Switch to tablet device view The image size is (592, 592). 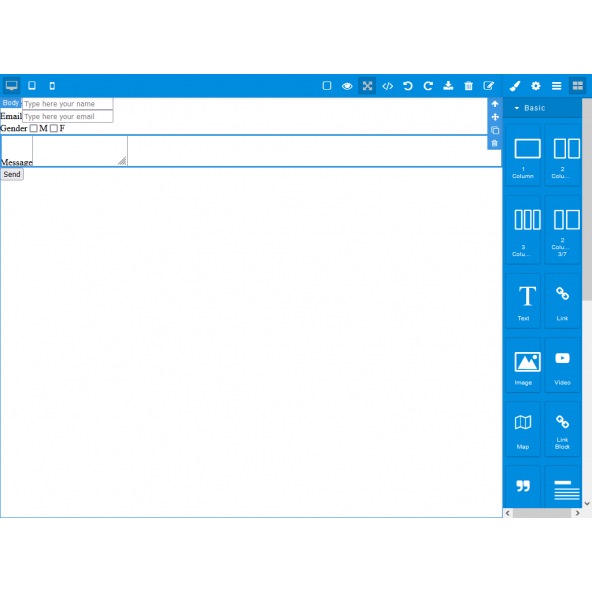[x=32, y=86]
